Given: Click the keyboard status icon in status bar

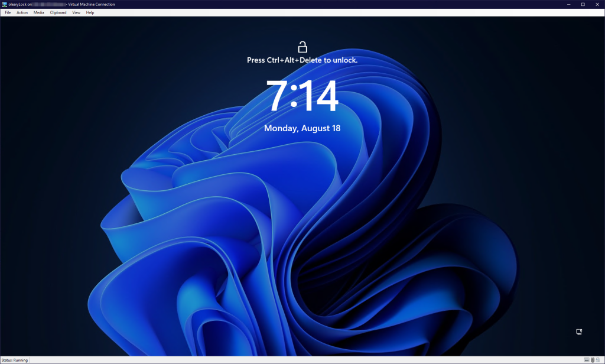Looking at the screenshot, I should pyautogui.click(x=587, y=360).
